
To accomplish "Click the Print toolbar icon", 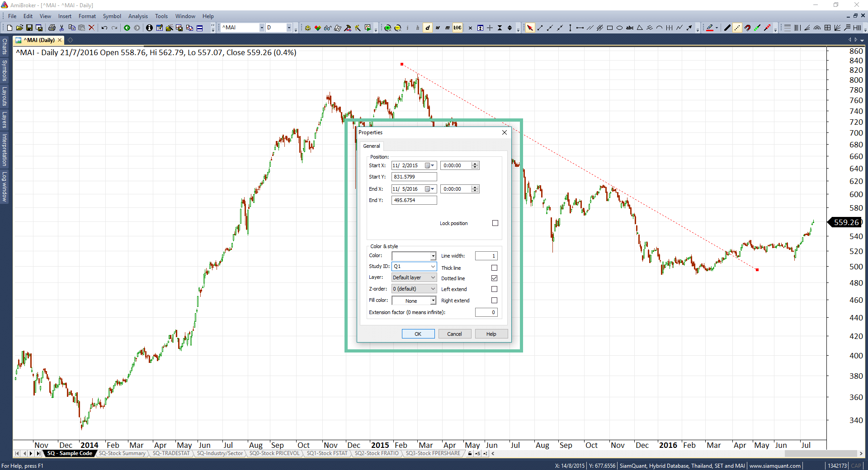I will pyautogui.click(x=52, y=28).
